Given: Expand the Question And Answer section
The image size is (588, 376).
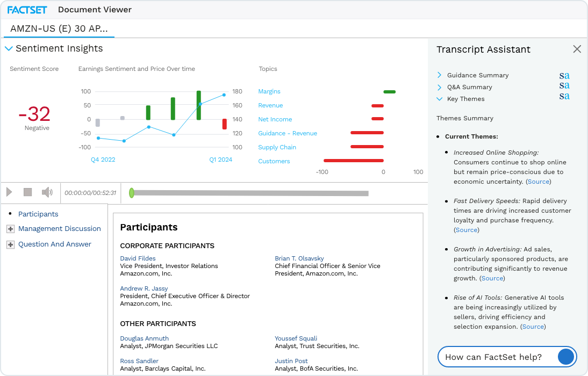Looking at the screenshot, I should tap(10, 244).
